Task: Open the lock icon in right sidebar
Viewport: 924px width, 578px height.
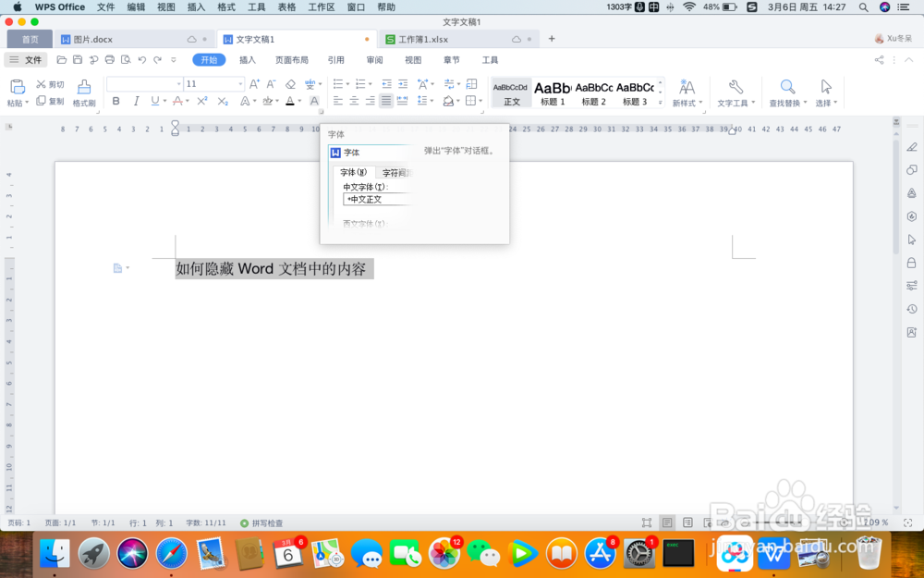Action: coord(912,263)
